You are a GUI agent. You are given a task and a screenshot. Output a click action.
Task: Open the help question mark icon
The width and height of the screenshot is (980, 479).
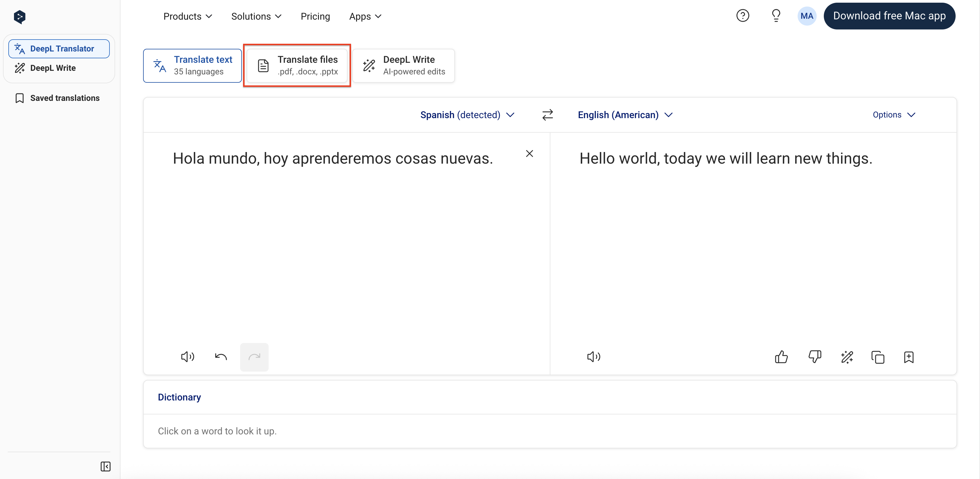pyautogui.click(x=743, y=15)
